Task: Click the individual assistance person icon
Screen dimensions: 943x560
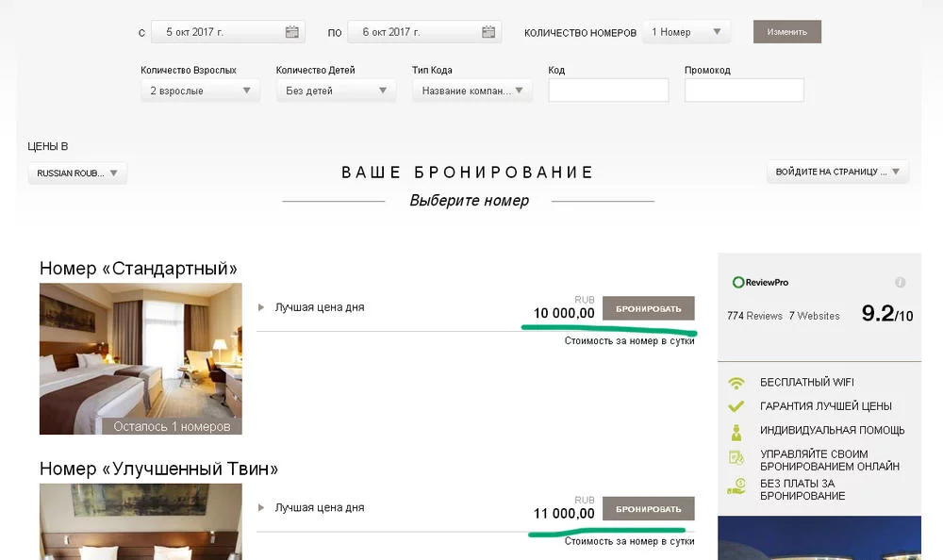Action: pyautogui.click(x=736, y=432)
